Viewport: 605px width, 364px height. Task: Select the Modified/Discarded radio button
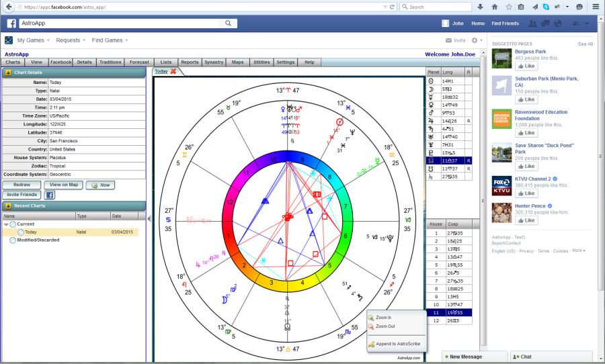pos(13,240)
